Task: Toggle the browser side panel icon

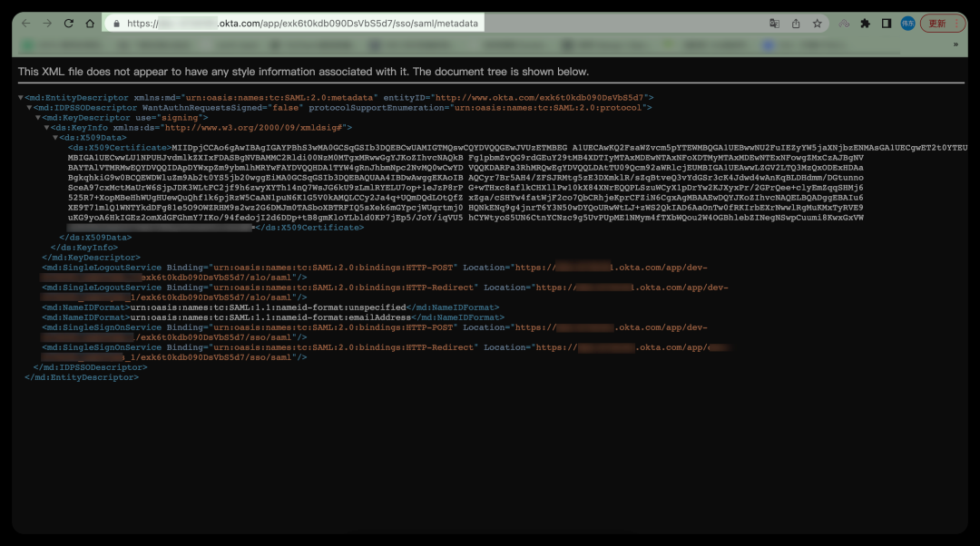Action: (x=886, y=24)
